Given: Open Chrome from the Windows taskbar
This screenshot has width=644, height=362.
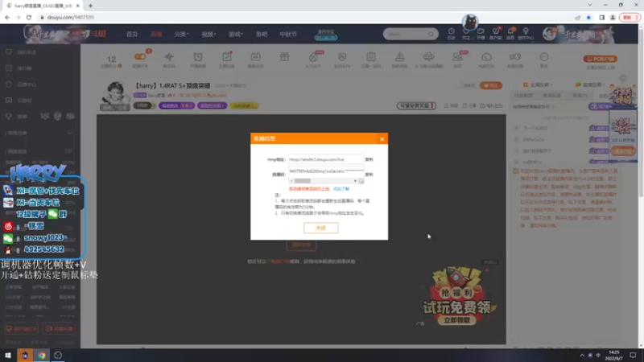Looking at the screenshot, I should 42,355.
